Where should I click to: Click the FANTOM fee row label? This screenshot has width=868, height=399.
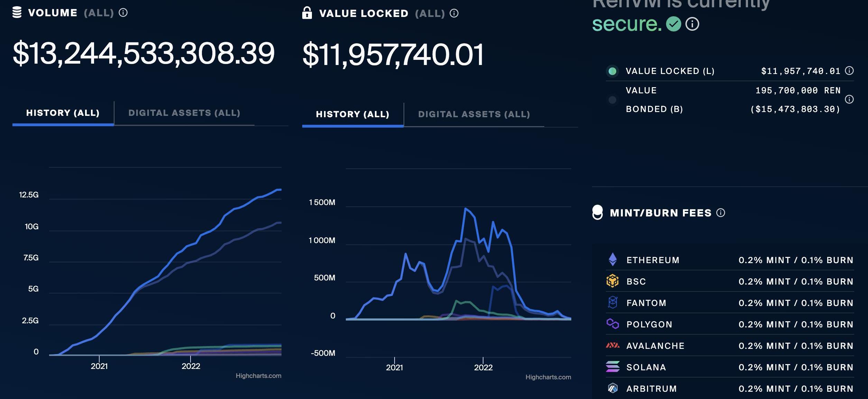(646, 303)
